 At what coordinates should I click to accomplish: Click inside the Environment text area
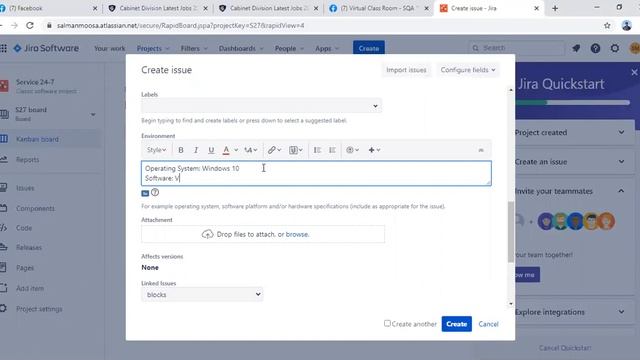[x=316, y=173]
